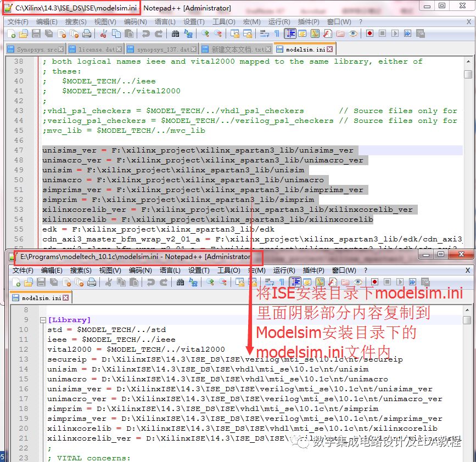Screen dimensions: 476x462
Task: Click Stop recording icon in upper window toolbar
Action: coord(382,33)
